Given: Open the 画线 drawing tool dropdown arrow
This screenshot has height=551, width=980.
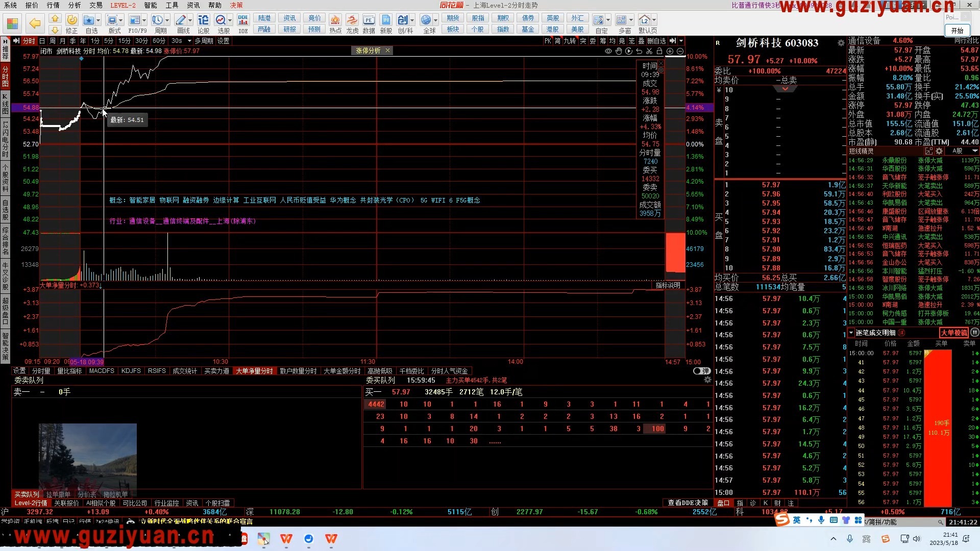Looking at the screenshot, I should 190,20.
